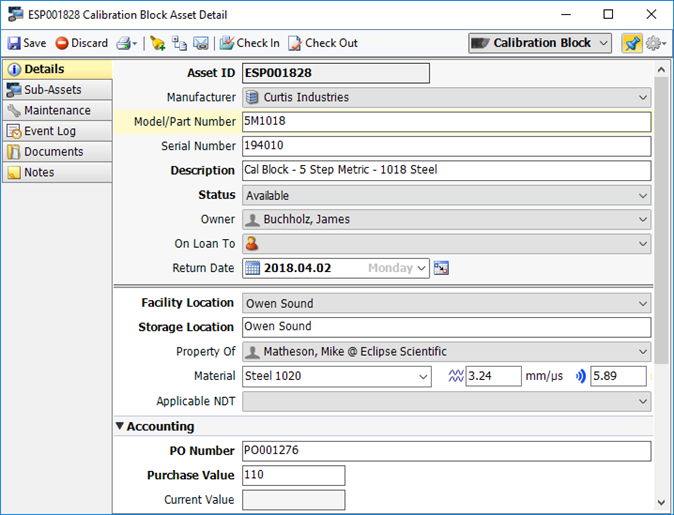Click the 3.24 velocity field
This screenshot has height=515, width=674.
[x=493, y=376]
